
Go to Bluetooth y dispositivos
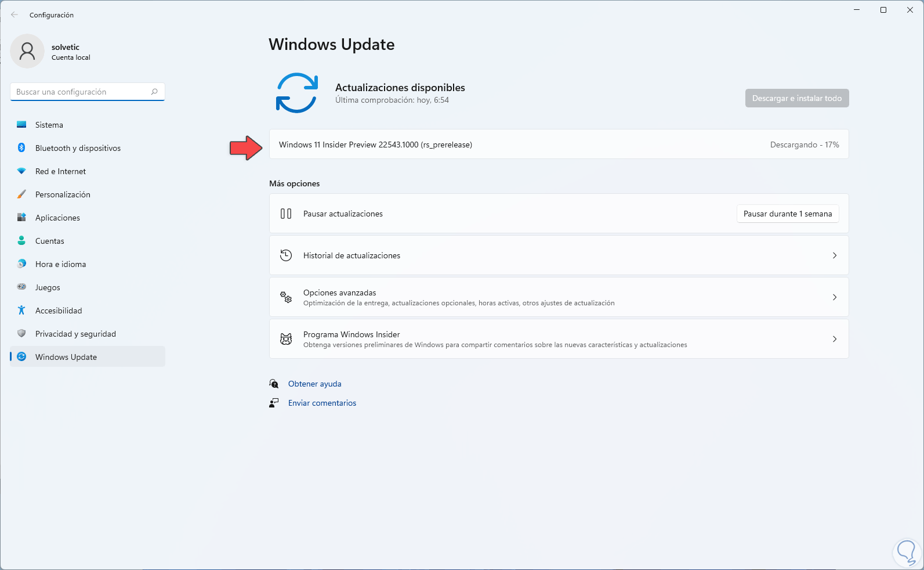pos(88,148)
